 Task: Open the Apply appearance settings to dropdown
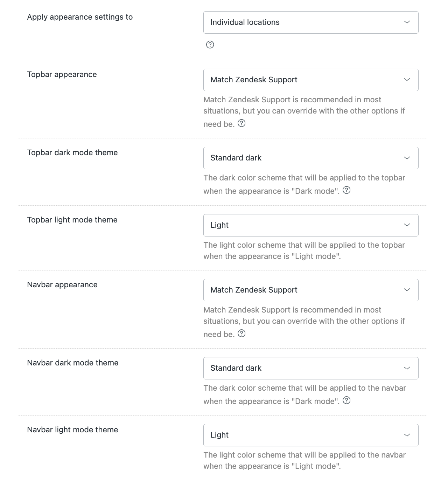click(x=311, y=22)
